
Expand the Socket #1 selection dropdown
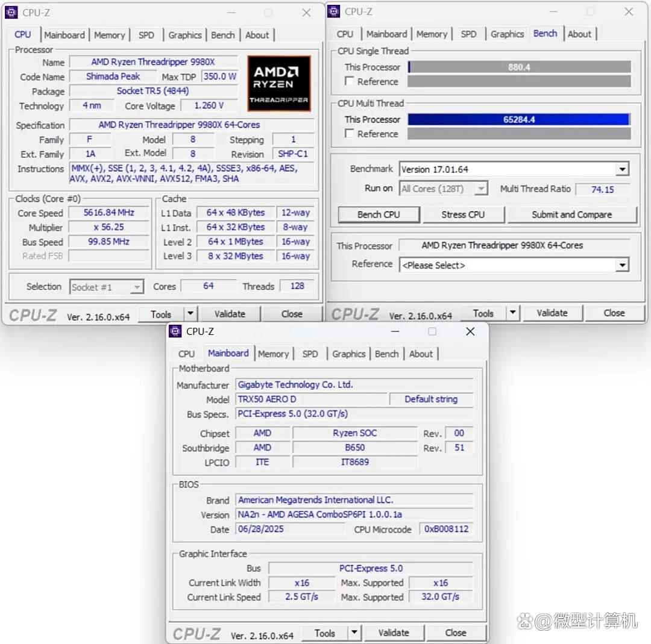pos(137,287)
